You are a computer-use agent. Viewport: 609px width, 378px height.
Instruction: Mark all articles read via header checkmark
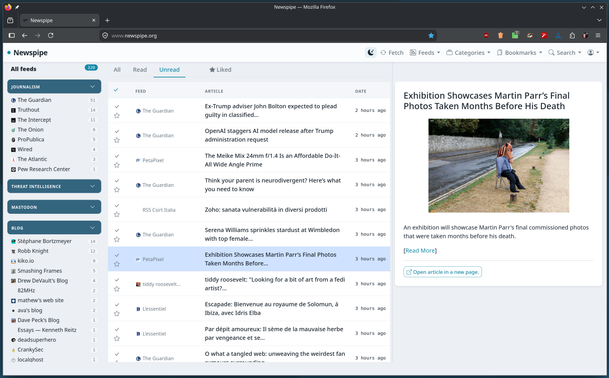pyautogui.click(x=116, y=90)
